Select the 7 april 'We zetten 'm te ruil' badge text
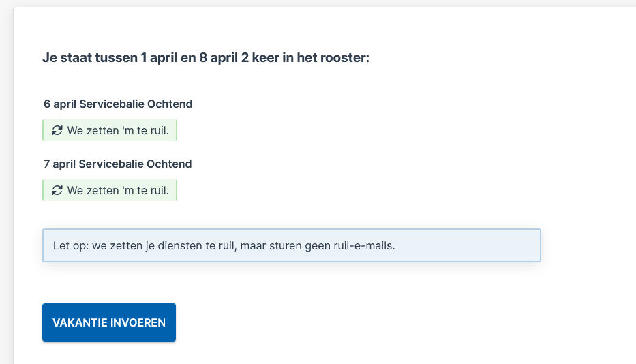This screenshot has height=364, width=636. point(118,190)
